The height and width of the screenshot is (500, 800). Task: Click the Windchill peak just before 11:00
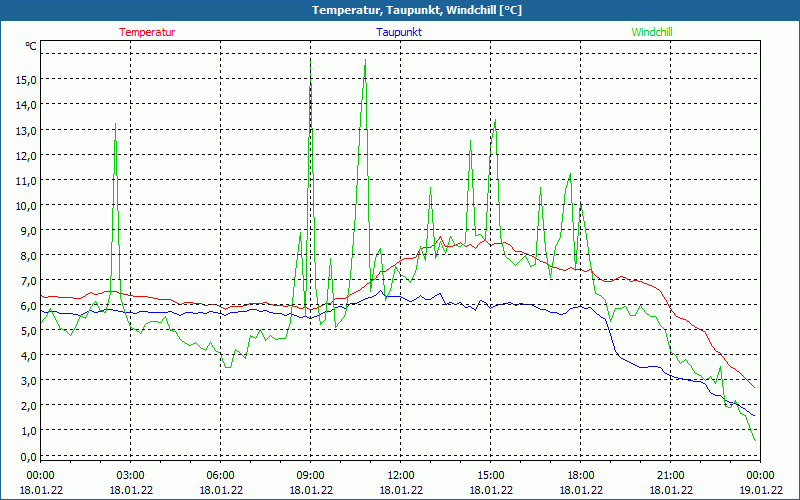coord(365,60)
